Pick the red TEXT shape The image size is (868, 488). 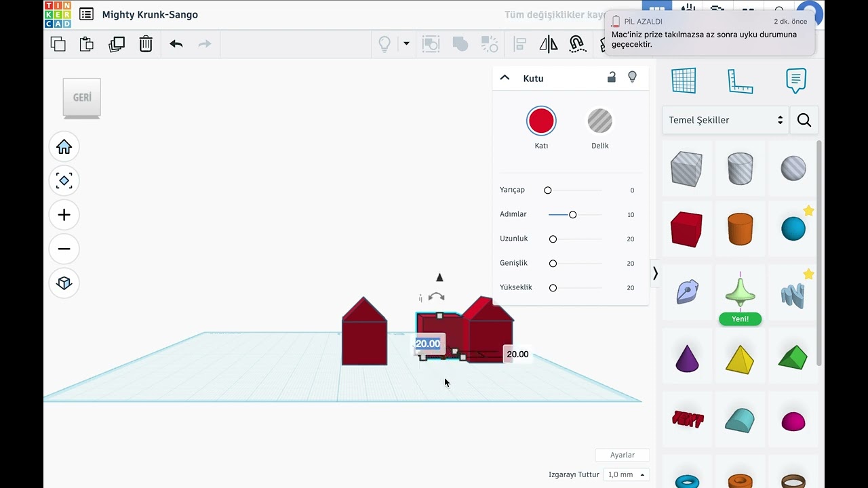point(687,419)
